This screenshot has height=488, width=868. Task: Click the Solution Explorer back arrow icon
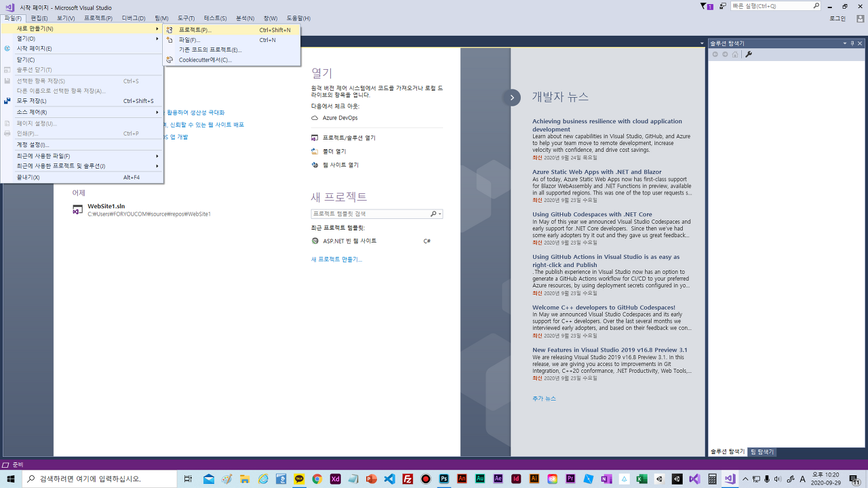pos(715,54)
